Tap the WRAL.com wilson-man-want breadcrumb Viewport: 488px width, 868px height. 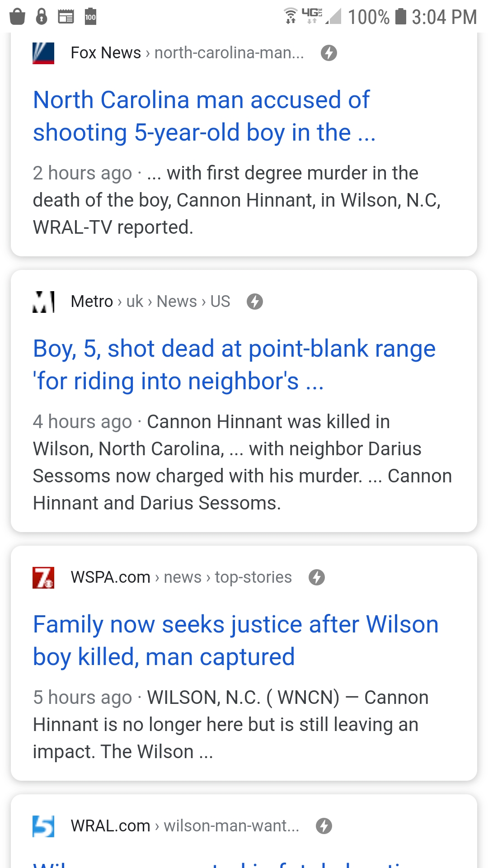185,826
